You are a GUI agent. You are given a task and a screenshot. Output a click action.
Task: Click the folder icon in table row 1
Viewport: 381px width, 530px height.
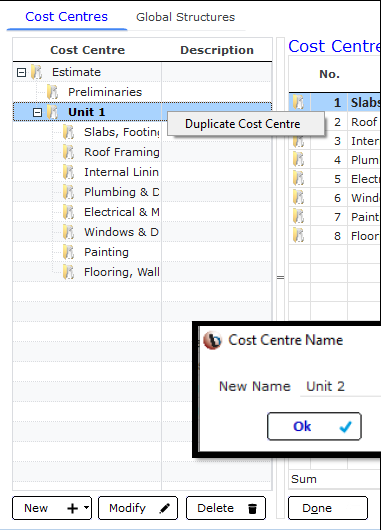[299, 102]
